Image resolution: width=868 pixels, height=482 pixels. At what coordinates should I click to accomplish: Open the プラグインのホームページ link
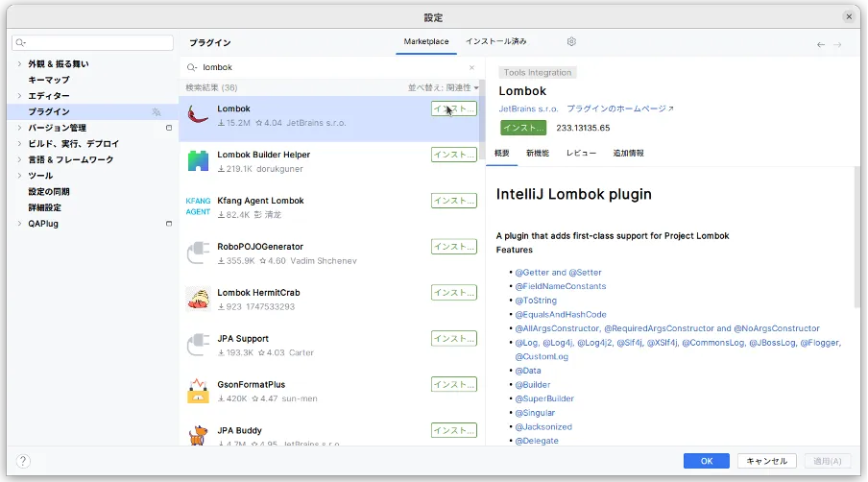619,109
